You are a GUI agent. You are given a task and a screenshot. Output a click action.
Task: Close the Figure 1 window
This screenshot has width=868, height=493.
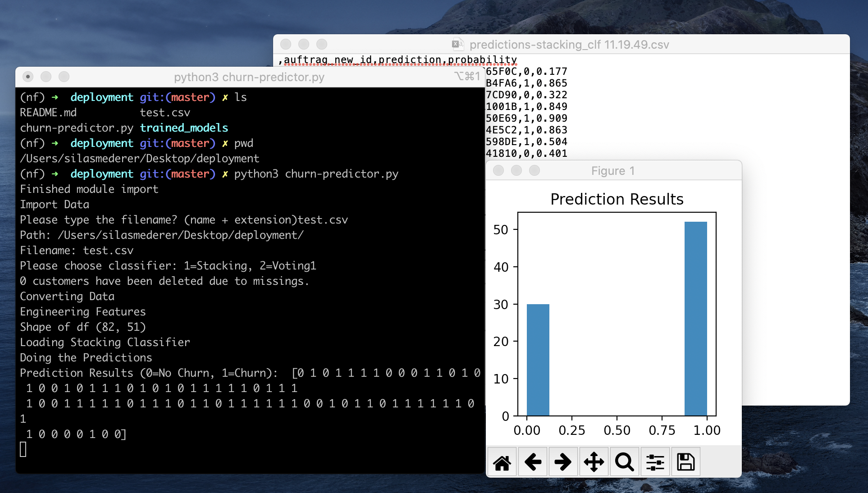pos(498,170)
